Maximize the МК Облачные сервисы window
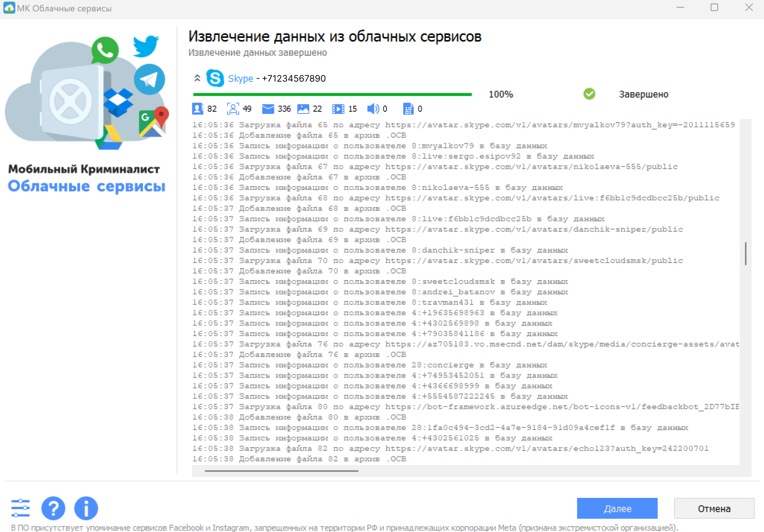The height and width of the screenshot is (532, 764). pos(714,7)
